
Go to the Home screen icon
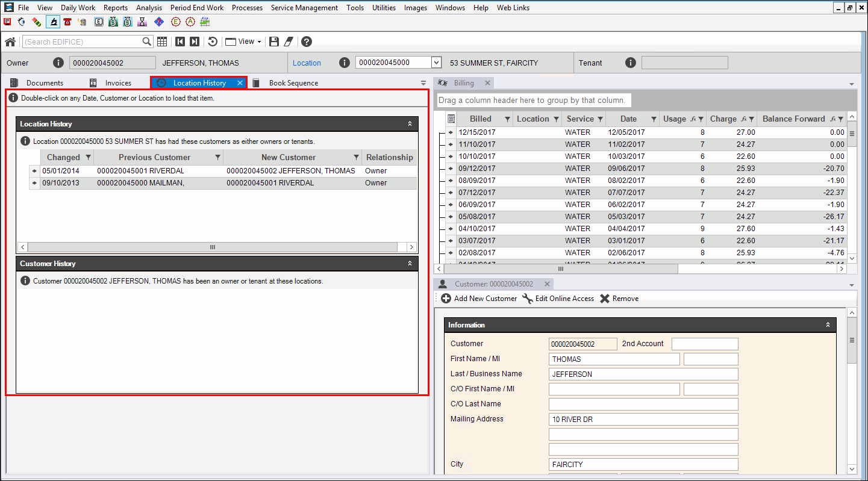tap(10, 42)
